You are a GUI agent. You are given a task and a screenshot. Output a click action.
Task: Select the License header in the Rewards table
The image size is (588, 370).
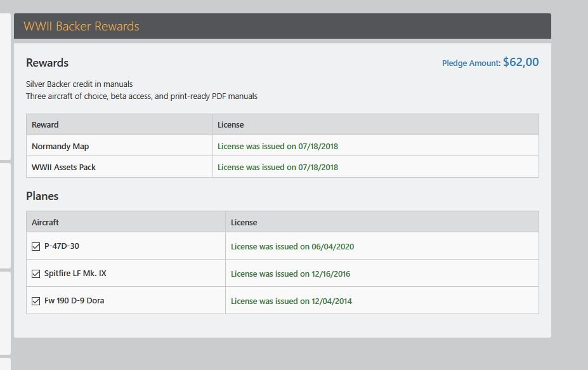point(231,124)
